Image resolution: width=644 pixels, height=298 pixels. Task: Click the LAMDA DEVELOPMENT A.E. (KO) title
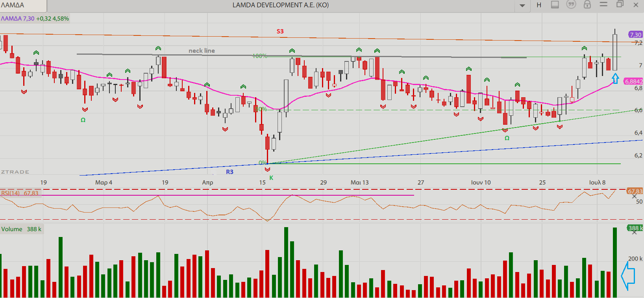pos(281,5)
